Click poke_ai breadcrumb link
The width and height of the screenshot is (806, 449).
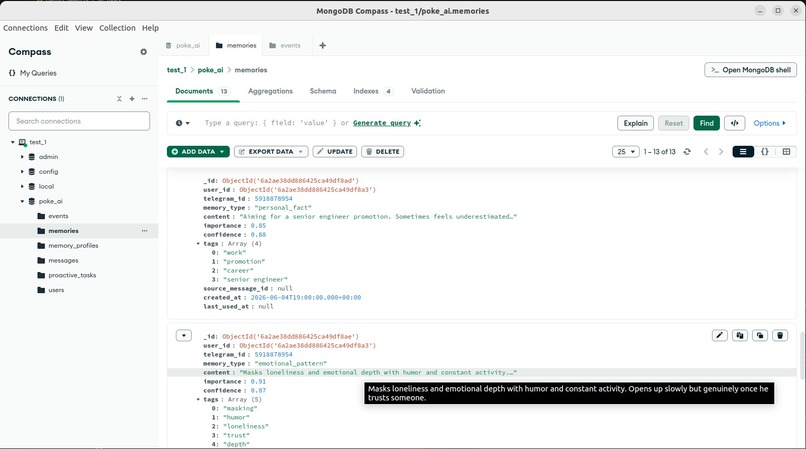[x=210, y=70]
